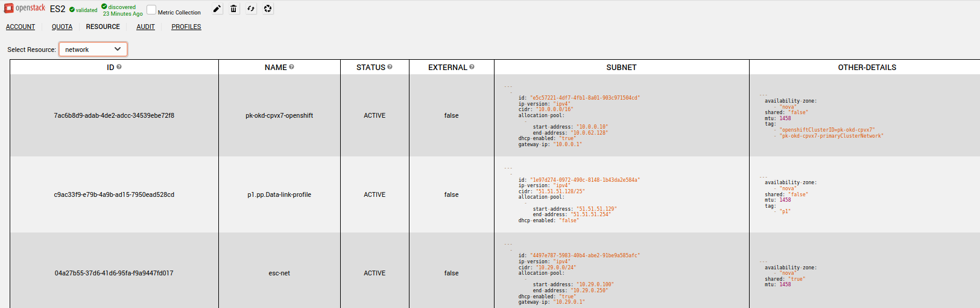Open the PROFILES tab

tap(186, 27)
